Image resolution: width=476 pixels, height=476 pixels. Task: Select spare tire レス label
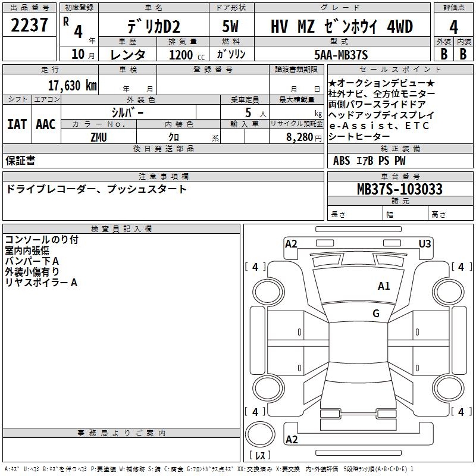click(x=260, y=455)
